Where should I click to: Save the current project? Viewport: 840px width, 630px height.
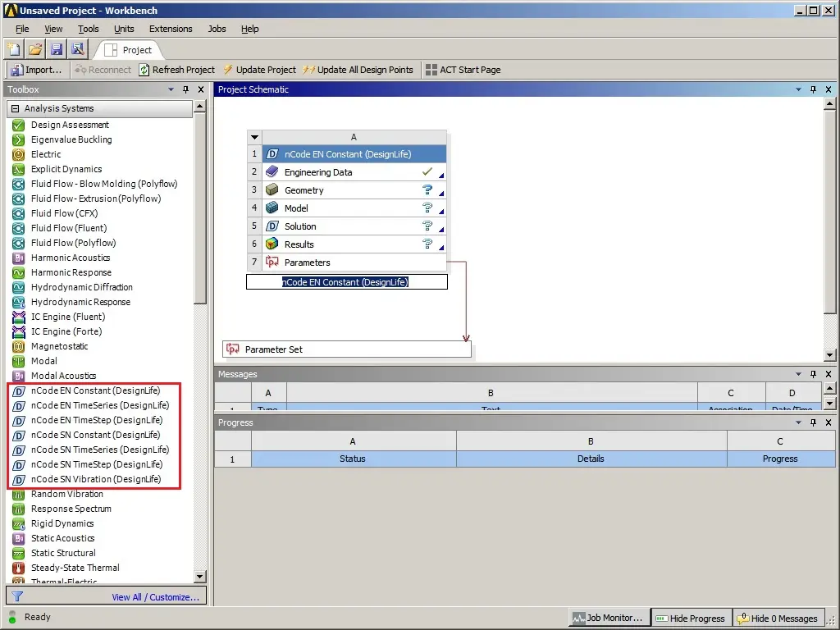[x=56, y=49]
